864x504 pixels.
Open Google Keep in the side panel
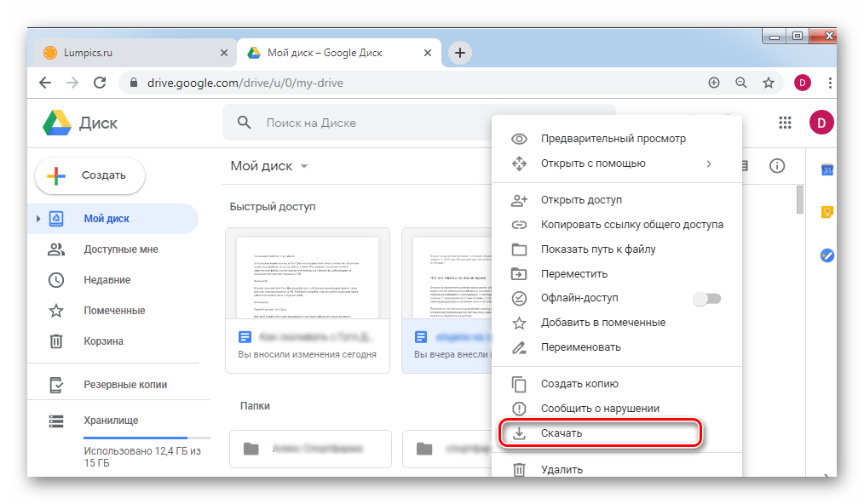pyautogui.click(x=826, y=212)
